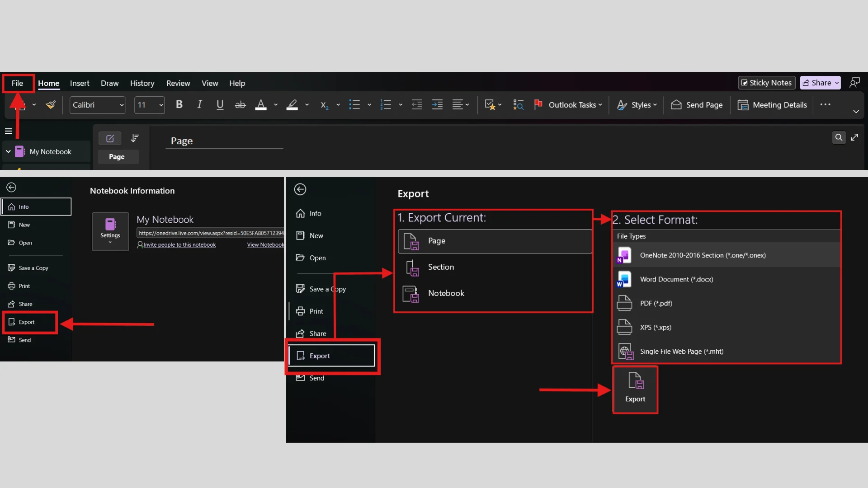Open the numbered list dropdown arrow
The height and width of the screenshot is (488, 868).
pos(401,105)
